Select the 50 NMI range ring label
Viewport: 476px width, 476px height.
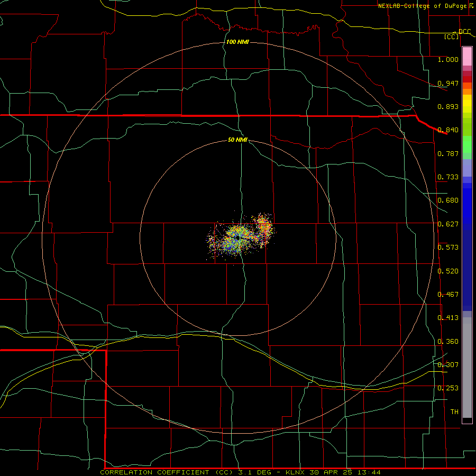(x=237, y=140)
